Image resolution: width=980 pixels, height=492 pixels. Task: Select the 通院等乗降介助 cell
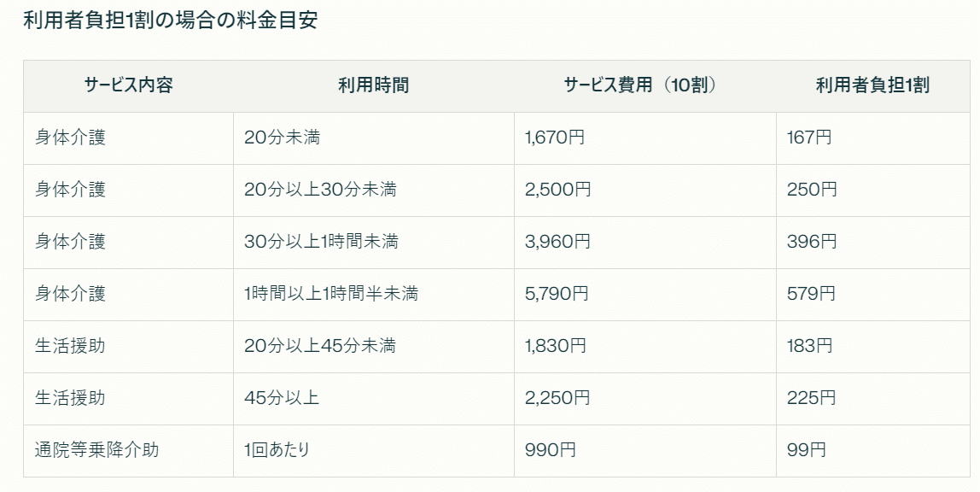[x=128, y=451]
